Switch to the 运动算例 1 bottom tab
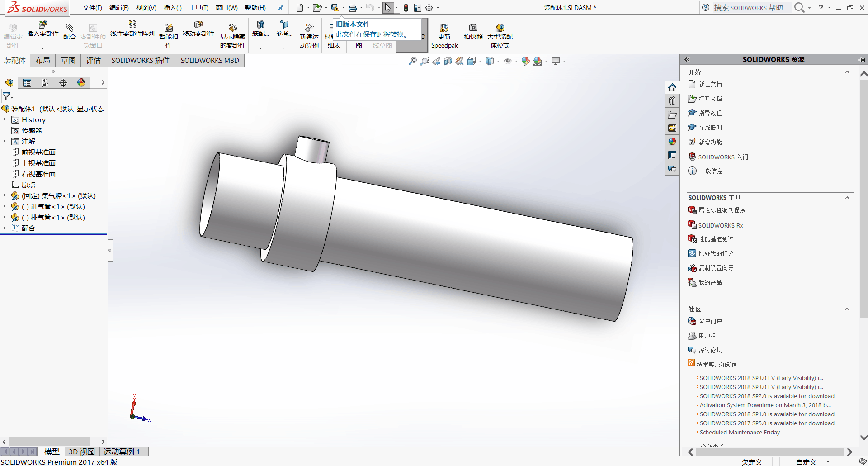Image resolution: width=868 pixels, height=466 pixels. 122,452
